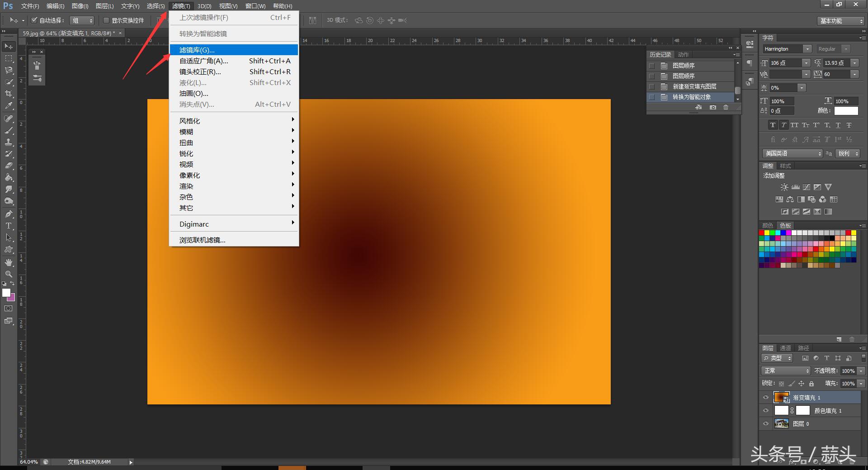Select the Eyedropper tool
Image resolution: width=868 pixels, height=470 pixels.
click(x=9, y=106)
